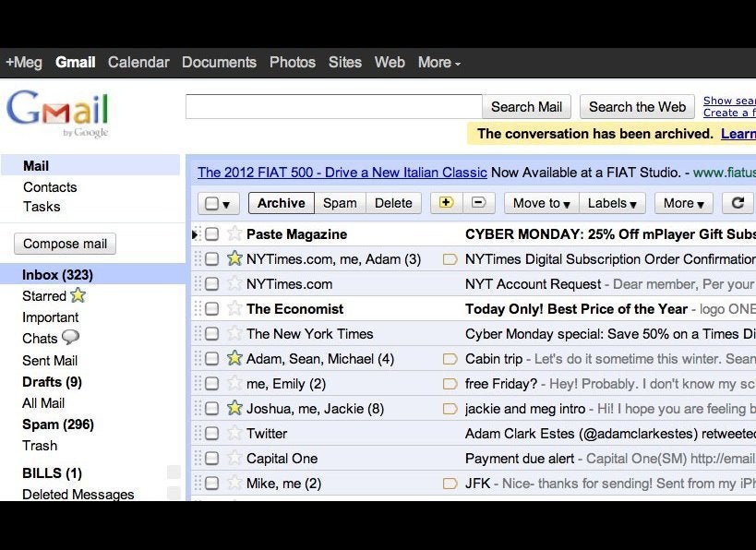
Task: Star the free Friday? conversation
Action: point(234,383)
